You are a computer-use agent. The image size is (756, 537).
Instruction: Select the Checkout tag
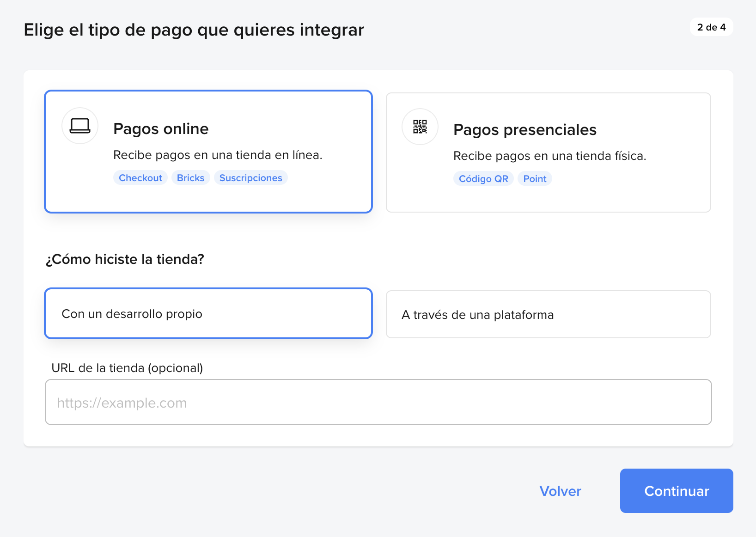(140, 177)
